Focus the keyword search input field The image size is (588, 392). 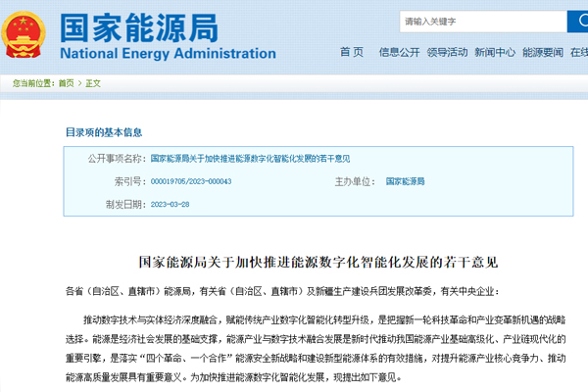click(x=481, y=22)
